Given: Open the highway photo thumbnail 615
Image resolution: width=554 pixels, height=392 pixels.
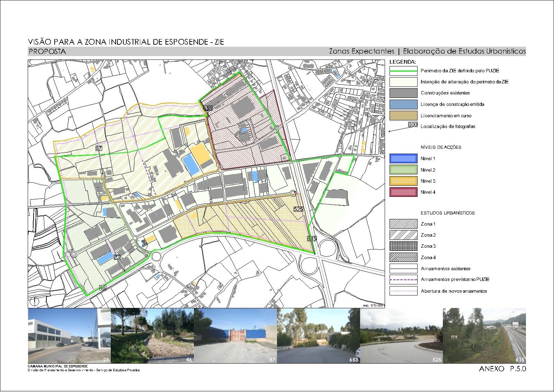Looking at the screenshot, I should [x=484, y=336].
